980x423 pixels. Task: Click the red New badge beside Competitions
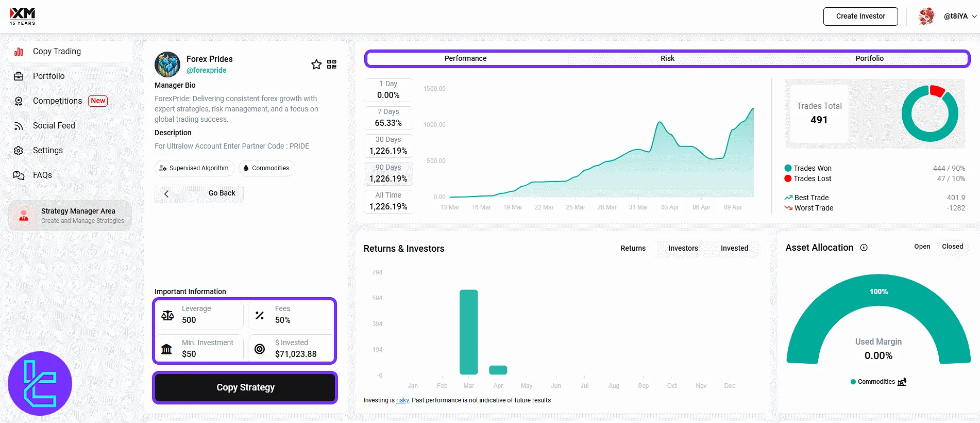[x=98, y=101]
